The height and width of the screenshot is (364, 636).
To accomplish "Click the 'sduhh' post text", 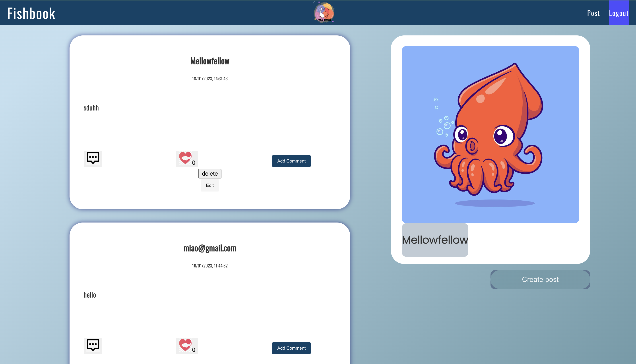I will click(x=91, y=108).
